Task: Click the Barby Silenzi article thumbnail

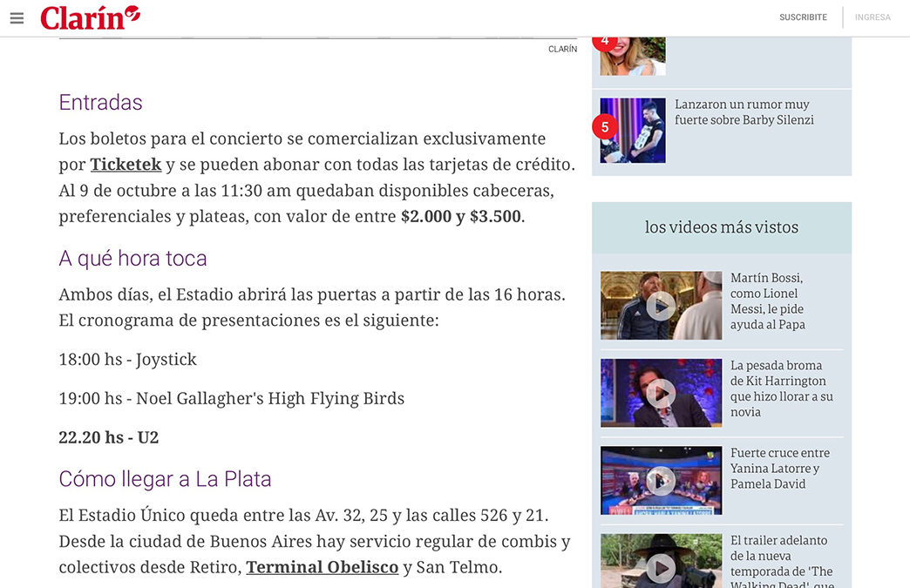Action: [x=633, y=131]
